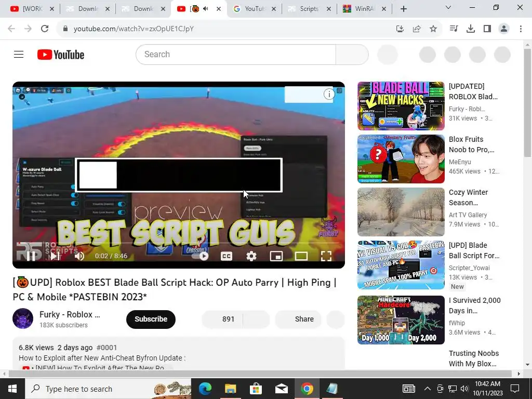Open Cozy Winter Season video thumbnail
This screenshot has width=532, height=399.
401,212
